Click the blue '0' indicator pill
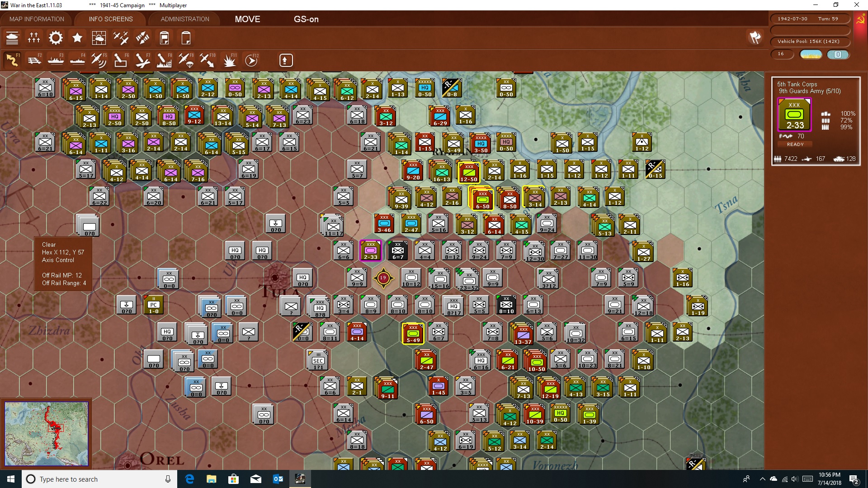 (838, 54)
